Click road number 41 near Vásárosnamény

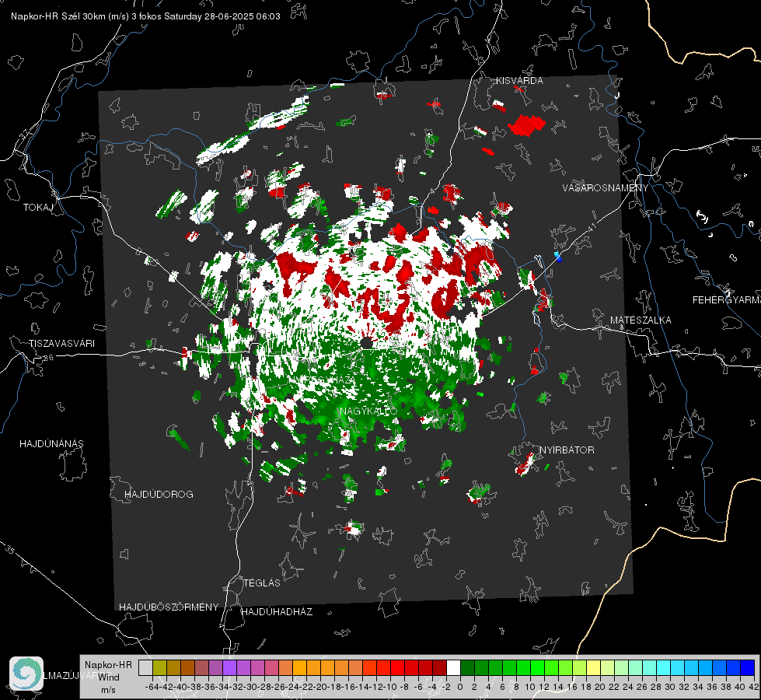click(x=591, y=227)
